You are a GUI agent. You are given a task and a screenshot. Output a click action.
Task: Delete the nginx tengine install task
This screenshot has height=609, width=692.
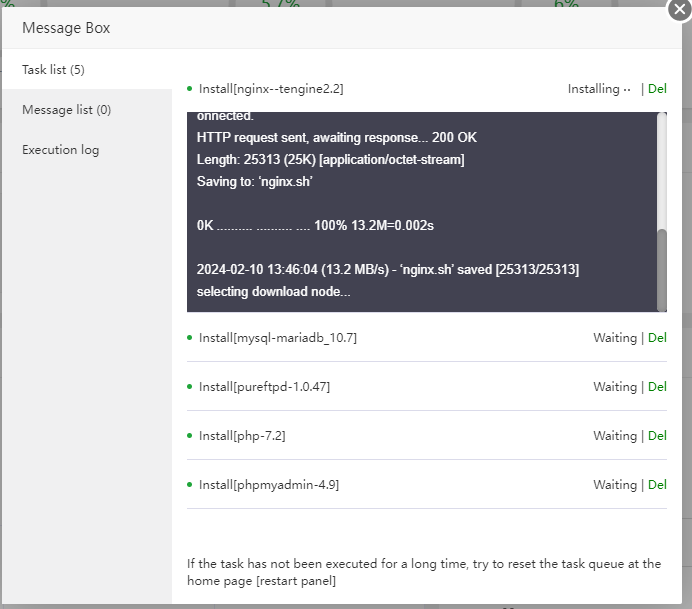[657, 89]
